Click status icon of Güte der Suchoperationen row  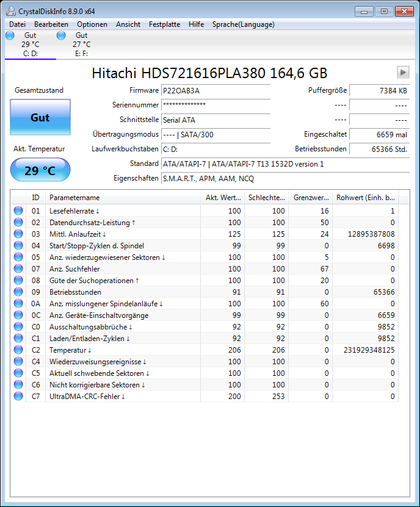click(18, 280)
